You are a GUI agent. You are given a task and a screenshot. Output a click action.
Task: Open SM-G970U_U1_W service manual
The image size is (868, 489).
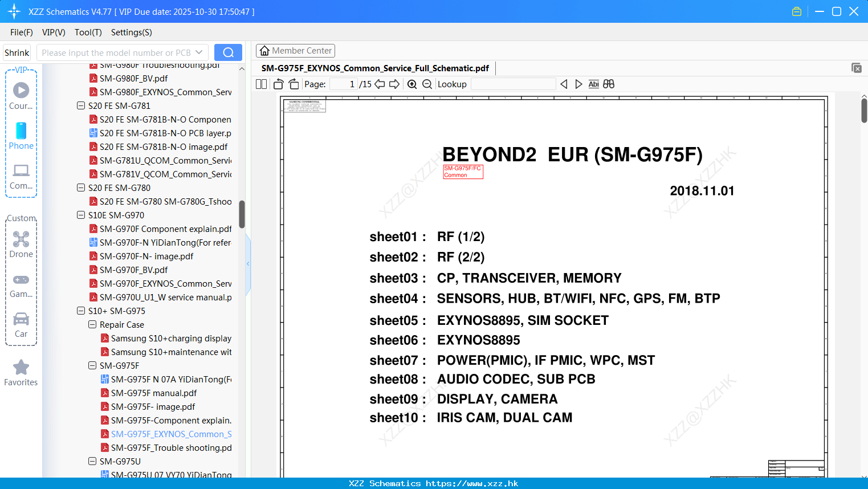[160, 298]
